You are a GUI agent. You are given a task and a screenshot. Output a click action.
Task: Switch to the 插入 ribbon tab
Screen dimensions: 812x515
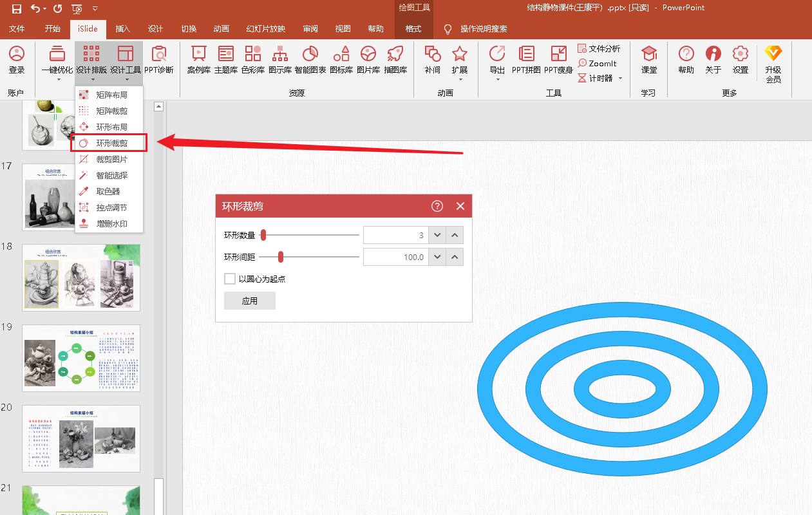[122, 29]
